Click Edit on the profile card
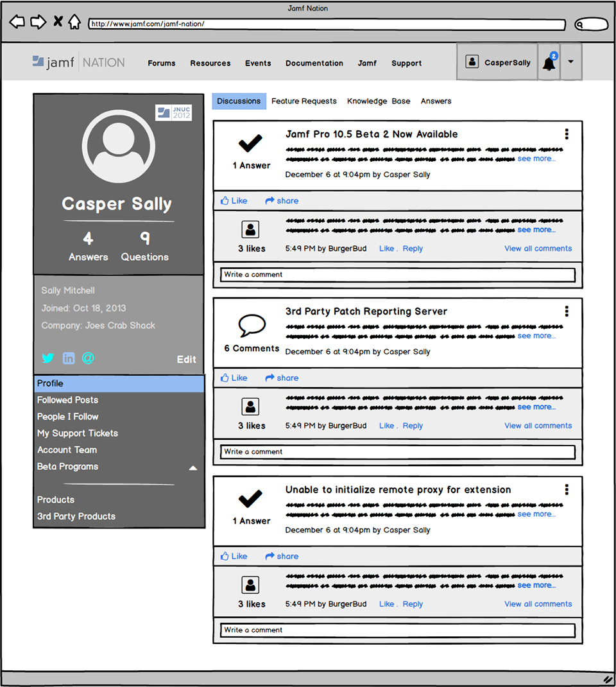The image size is (616, 687). click(x=186, y=360)
